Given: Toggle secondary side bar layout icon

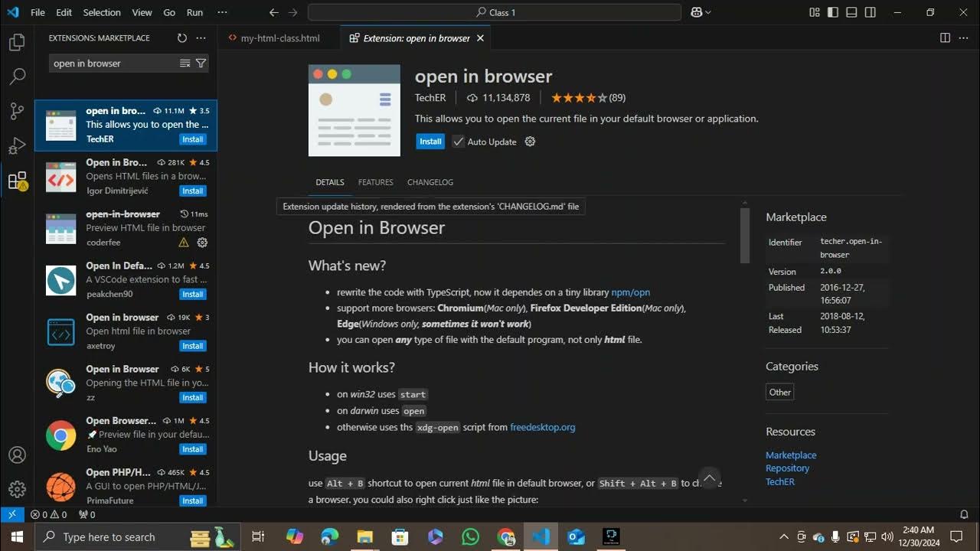Looking at the screenshot, I should (x=871, y=12).
